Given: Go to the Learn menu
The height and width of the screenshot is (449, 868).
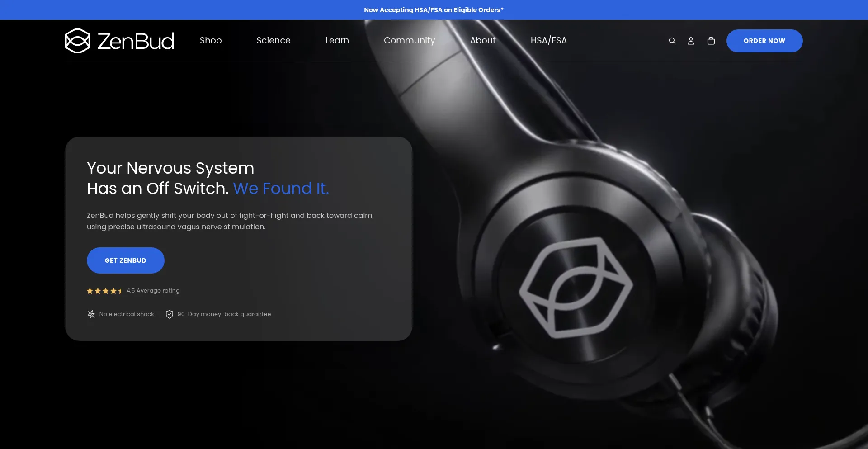Looking at the screenshot, I should [x=337, y=41].
